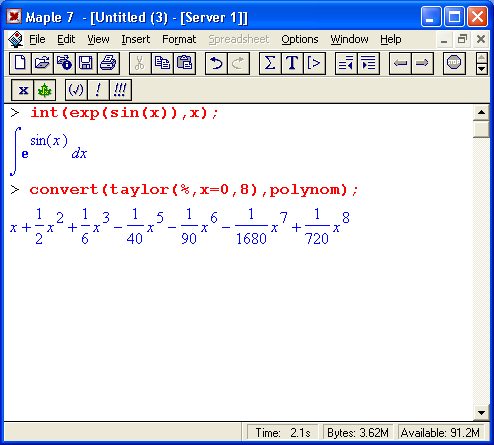494x445 pixels.
Task: Open the Options menu
Action: (300, 39)
